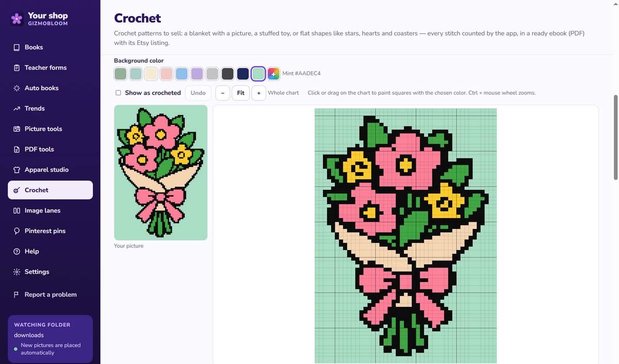Click the Crochet page heading
This screenshot has width=619, height=364.
[x=138, y=18]
